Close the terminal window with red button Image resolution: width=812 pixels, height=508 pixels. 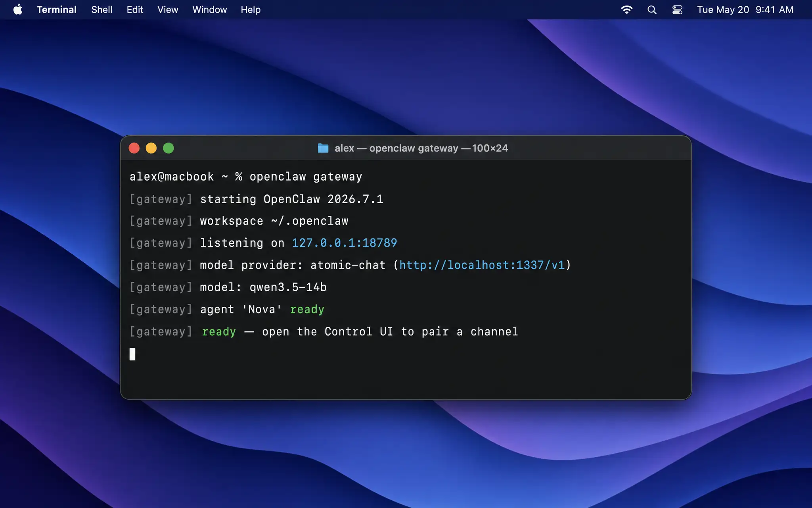click(x=134, y=148)
